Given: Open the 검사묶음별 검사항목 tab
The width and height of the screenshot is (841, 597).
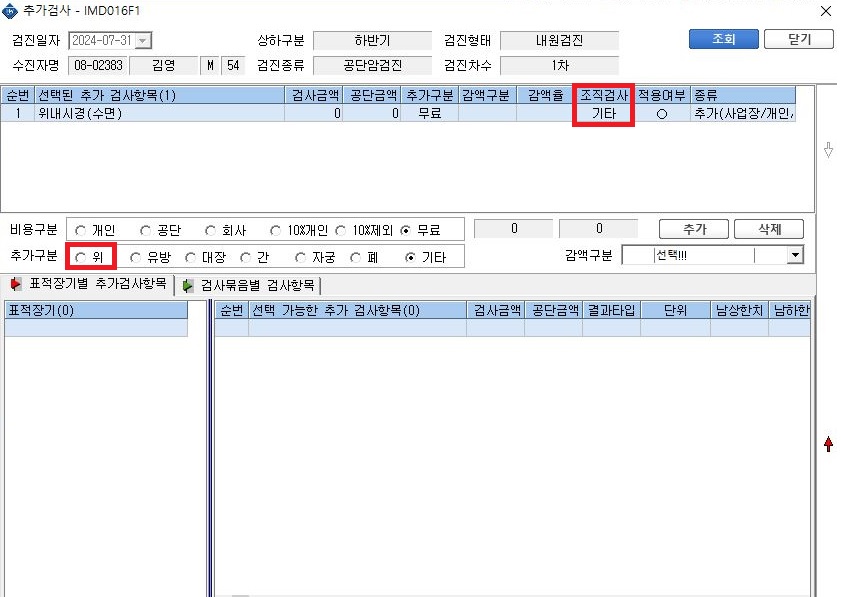Looking at the screenshot, I should pos(248,285).
